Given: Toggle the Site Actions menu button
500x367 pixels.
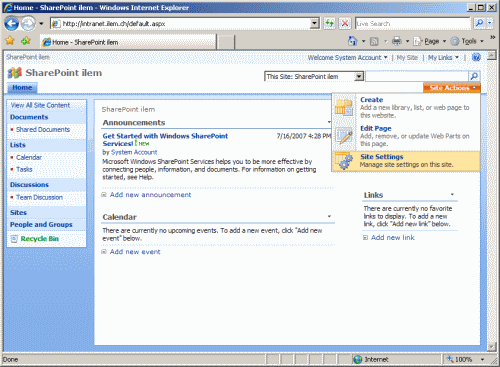Looking at the screenshot, I should (452, 88).
